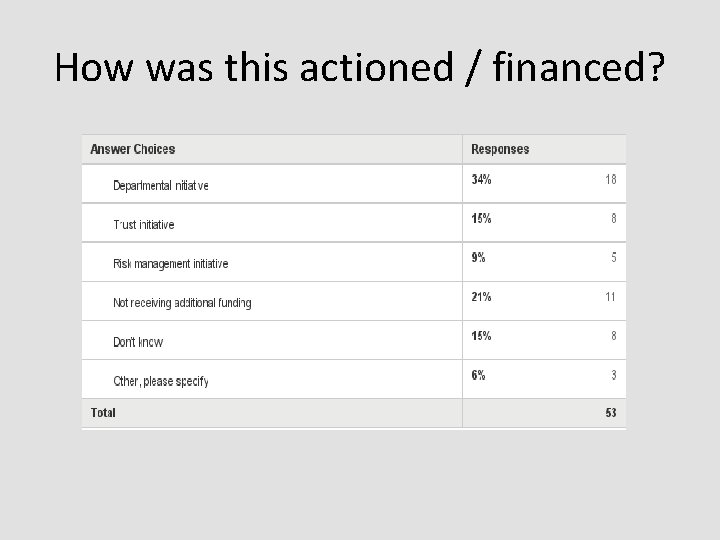Screen dimensions: 720x540
Task: Click the response count 18
Action: (x=610, y=179)
